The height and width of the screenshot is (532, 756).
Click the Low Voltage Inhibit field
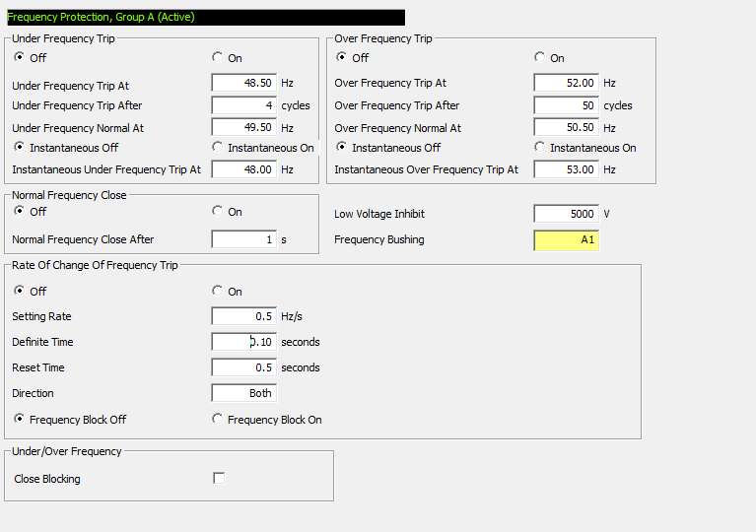(x=566, y=214)
